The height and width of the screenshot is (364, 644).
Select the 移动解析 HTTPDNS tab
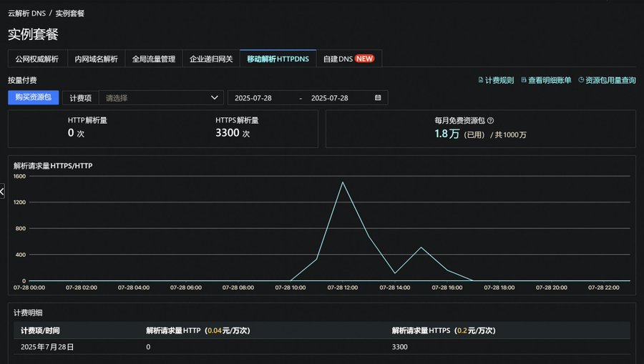click(278, 59)
